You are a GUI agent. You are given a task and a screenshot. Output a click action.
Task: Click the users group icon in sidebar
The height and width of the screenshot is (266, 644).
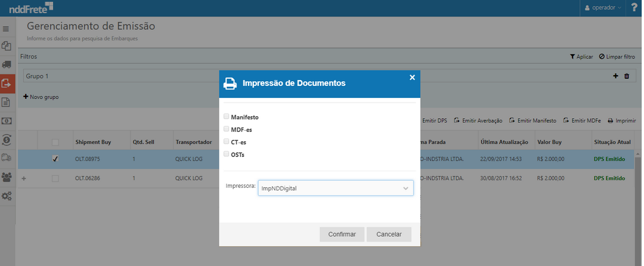(7, 177)
